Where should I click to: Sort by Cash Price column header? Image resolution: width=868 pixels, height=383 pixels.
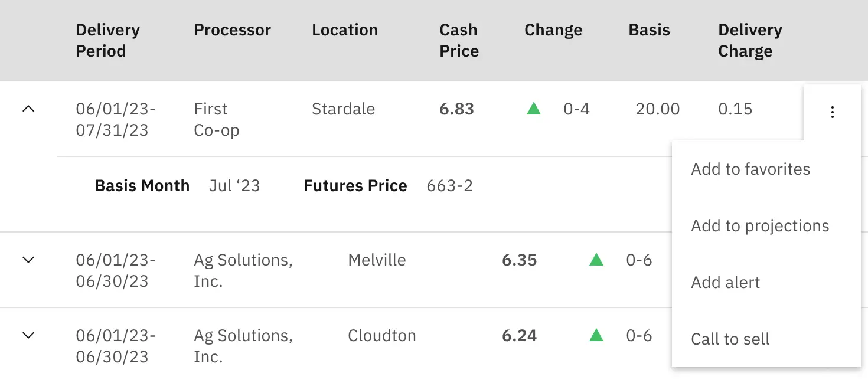click(459, 40)
